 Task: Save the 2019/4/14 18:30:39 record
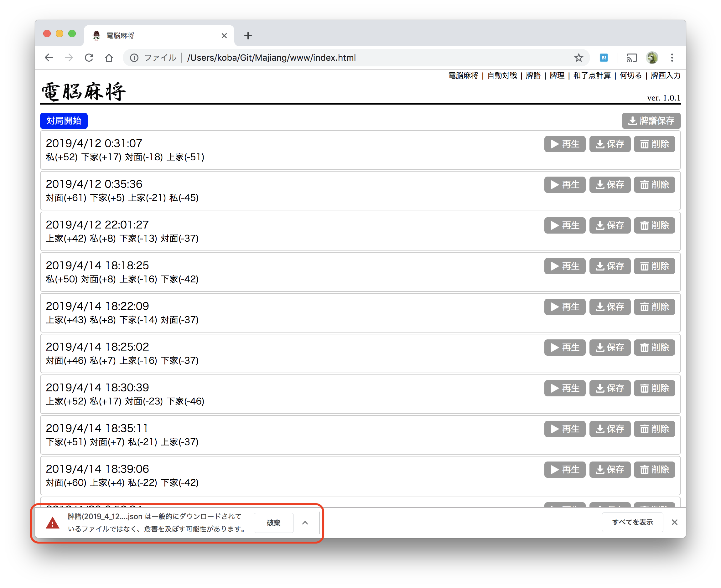[x=609, y=388]
